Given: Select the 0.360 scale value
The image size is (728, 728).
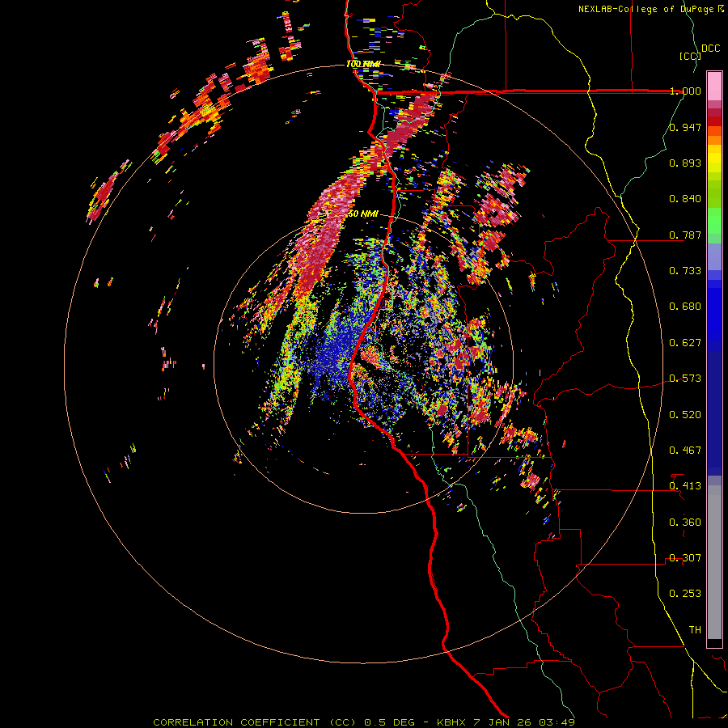Looking at the screenshot, I should pyautogui.click(x=685, y=523).
